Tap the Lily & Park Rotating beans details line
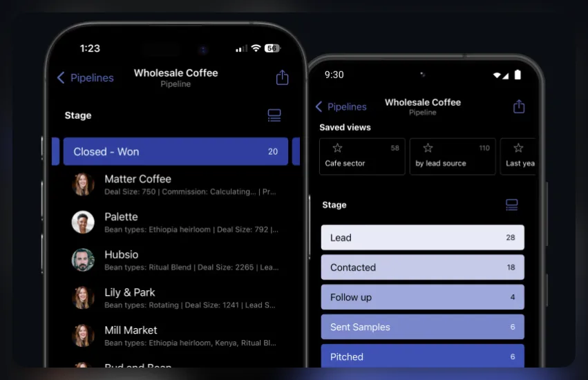 (x=190, y=305)
